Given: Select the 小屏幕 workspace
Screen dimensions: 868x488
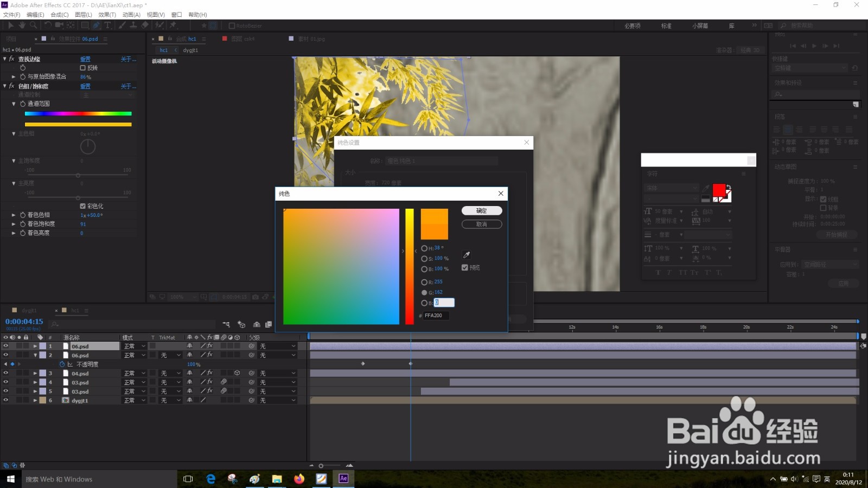Looking at the screenshot, I should click(x=700, y=25).
